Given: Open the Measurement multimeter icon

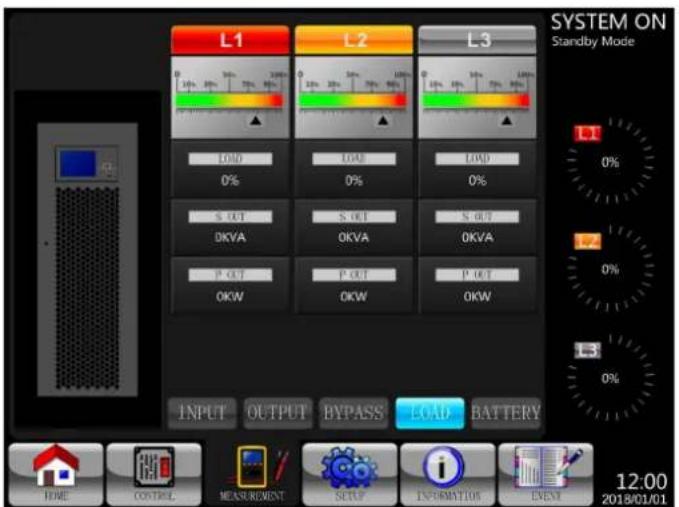Looking at the screenshot, I should click(252, 474).
